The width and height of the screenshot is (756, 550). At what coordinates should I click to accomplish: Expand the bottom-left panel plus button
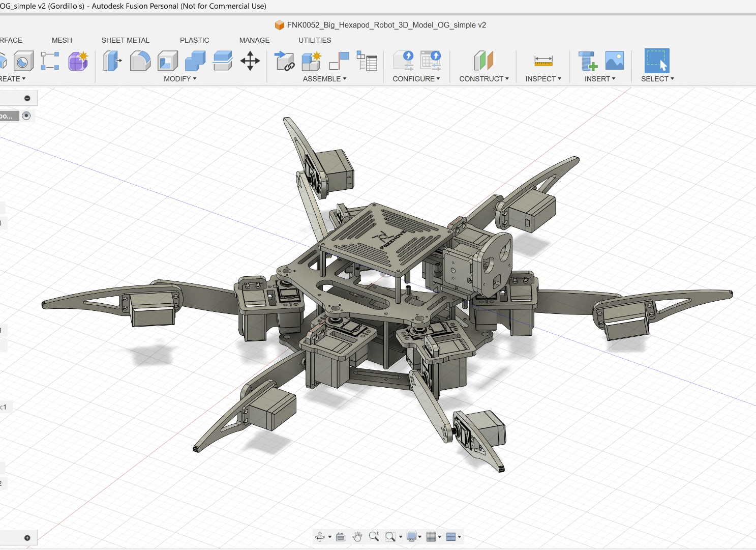pos(27,538)
